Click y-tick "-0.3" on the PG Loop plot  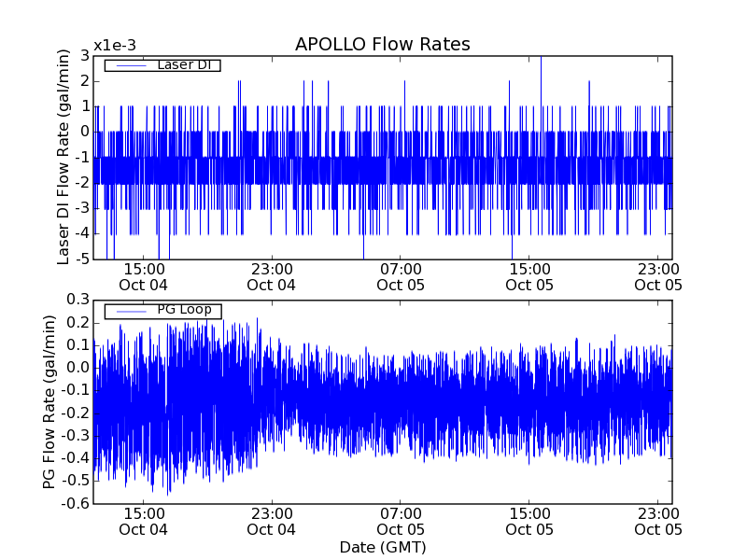tap(76, 436)
